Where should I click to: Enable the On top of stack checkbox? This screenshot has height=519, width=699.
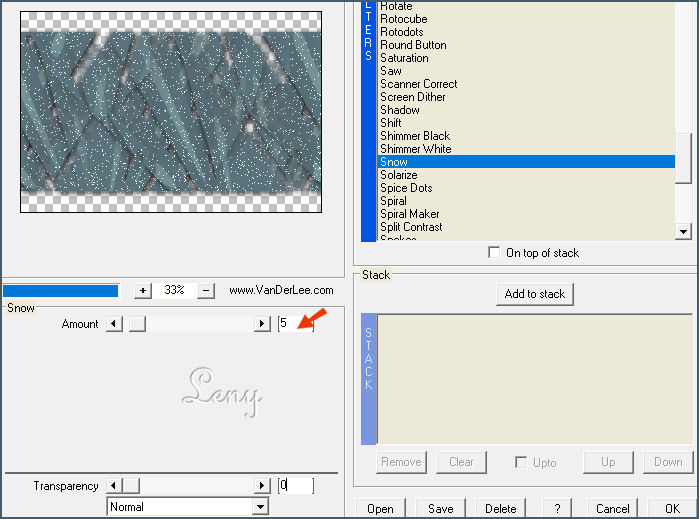[x=494, y=253]
